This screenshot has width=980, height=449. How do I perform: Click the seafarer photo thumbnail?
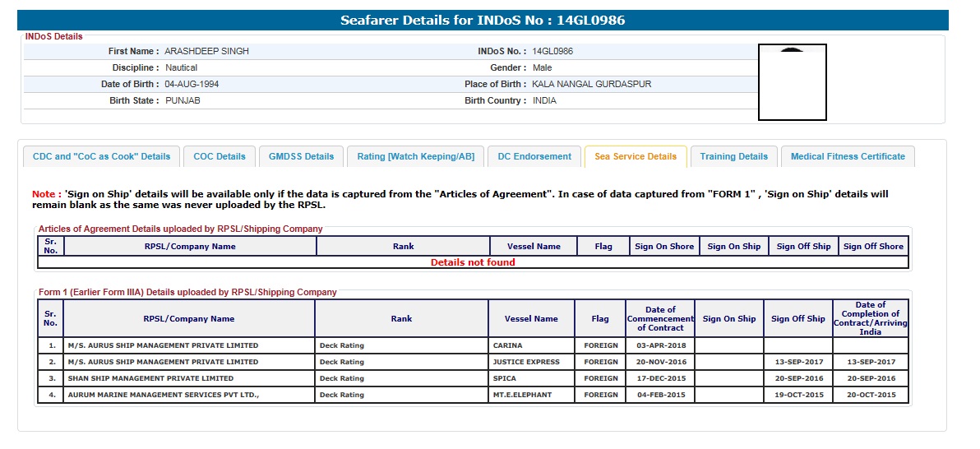pos(792,82)
